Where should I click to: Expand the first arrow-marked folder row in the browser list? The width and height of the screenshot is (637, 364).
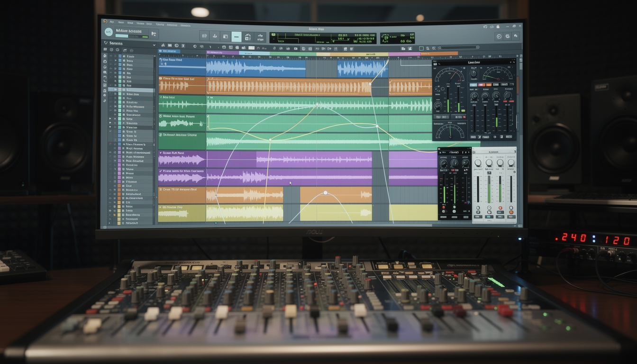[110, 119]
